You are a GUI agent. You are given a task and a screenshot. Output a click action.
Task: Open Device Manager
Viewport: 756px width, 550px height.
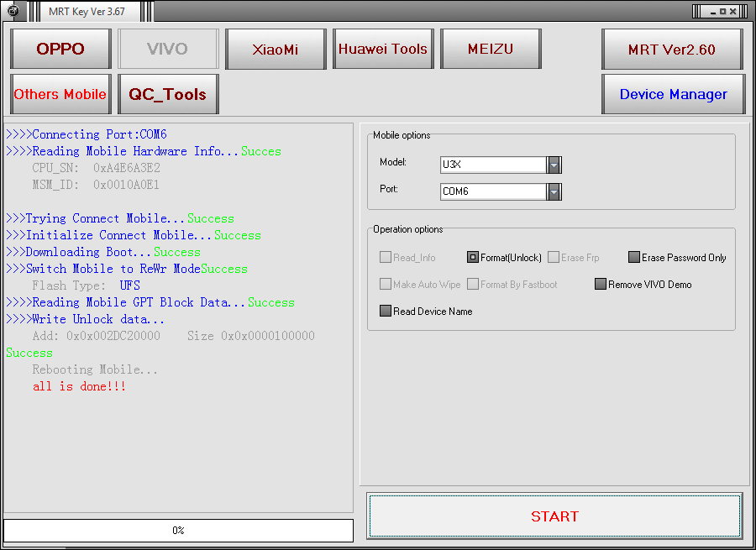tap(673, 94)
